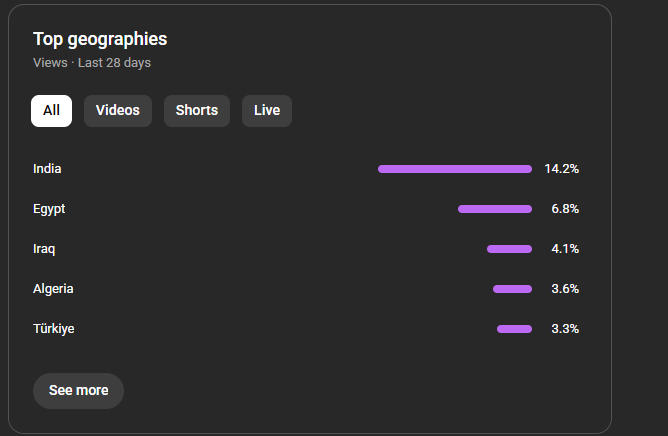
Task: Click India's purple views bar
Action: click(x=455, y=169)
